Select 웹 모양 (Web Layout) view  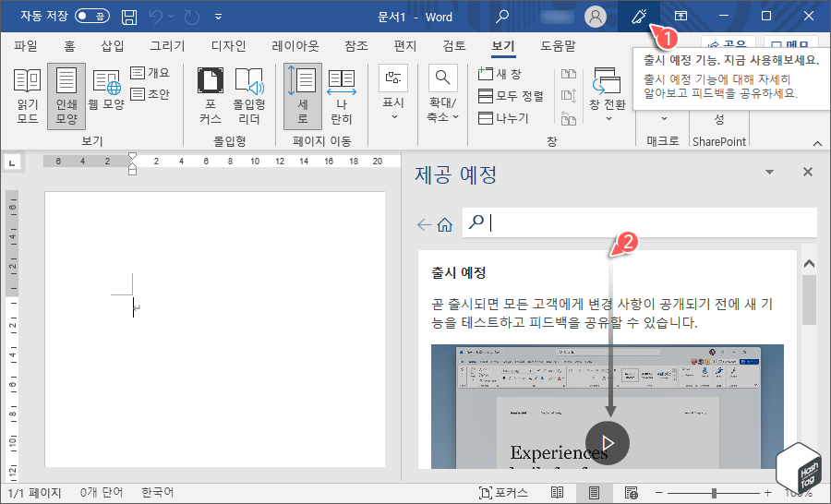click(106, 90)
